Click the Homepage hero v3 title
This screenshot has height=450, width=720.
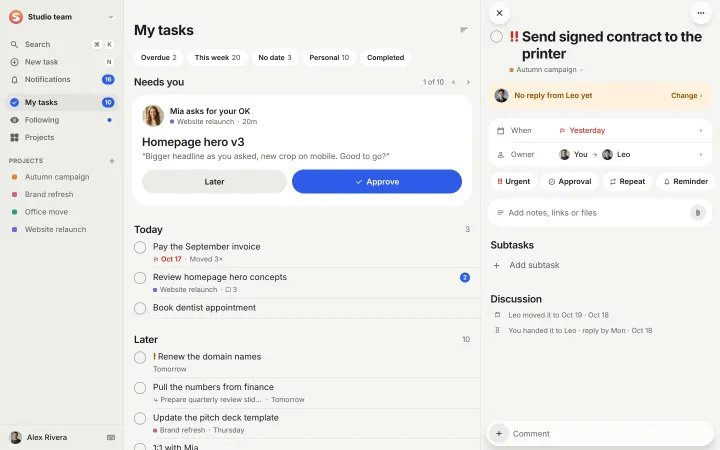[x=193, y=142]
